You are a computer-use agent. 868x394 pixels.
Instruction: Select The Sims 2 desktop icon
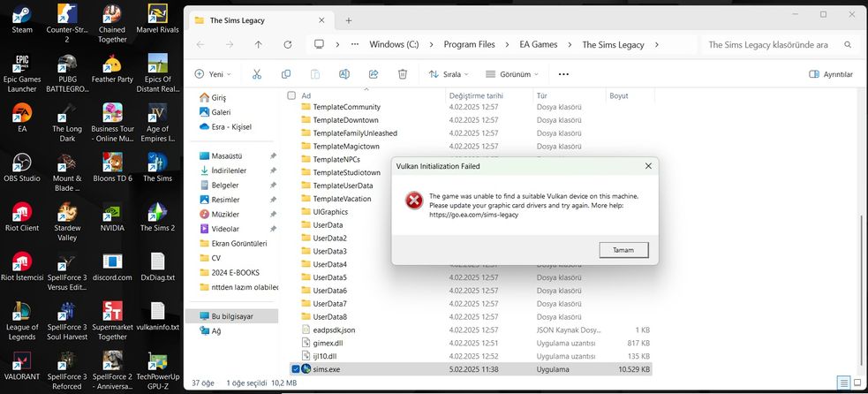158,216
